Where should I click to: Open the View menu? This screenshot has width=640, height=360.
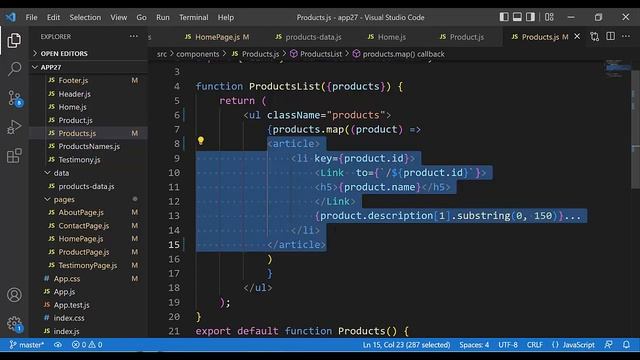[118, 18]
